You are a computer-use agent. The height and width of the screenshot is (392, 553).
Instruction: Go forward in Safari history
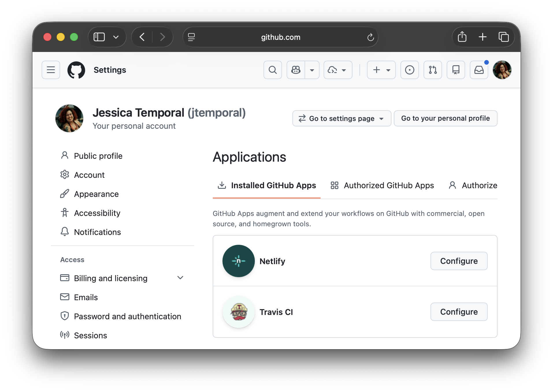point(162,37)
